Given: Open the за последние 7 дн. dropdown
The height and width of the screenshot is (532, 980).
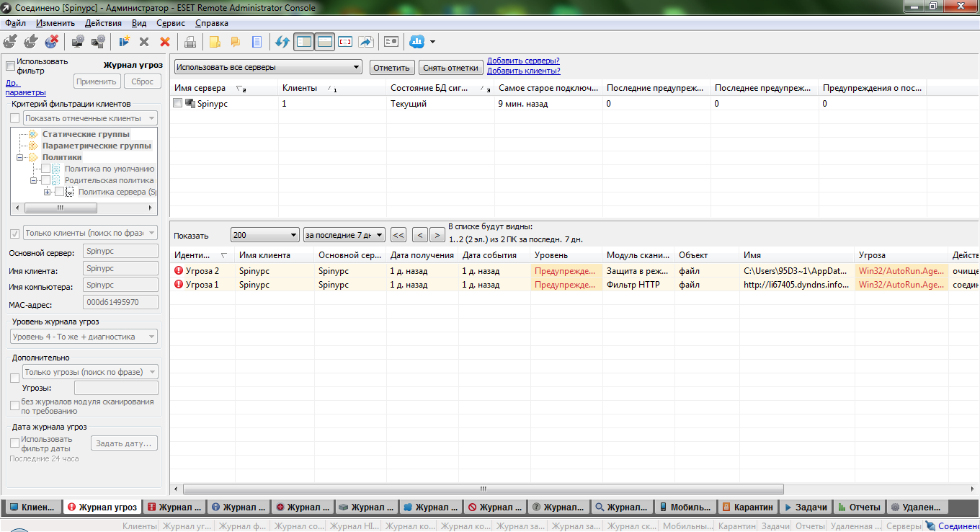Looking at the screenshot, I should pyautogui.click(x=344, y=235).
